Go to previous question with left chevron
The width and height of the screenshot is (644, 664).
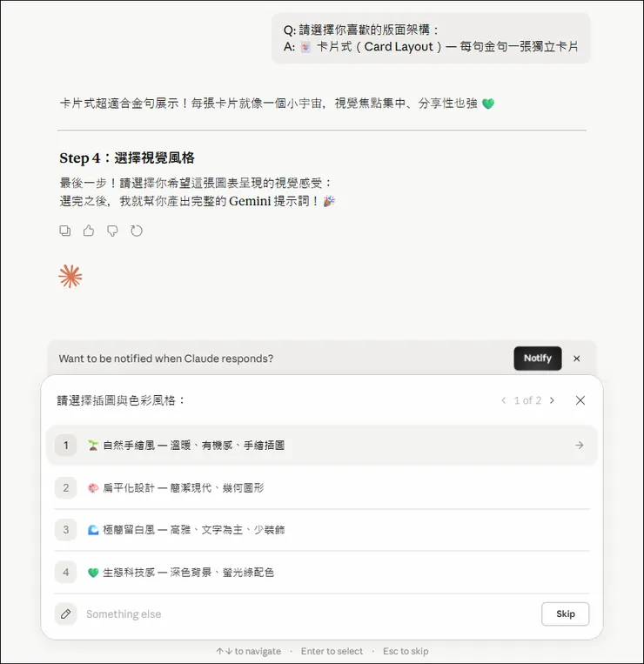[x=503, y=400]
